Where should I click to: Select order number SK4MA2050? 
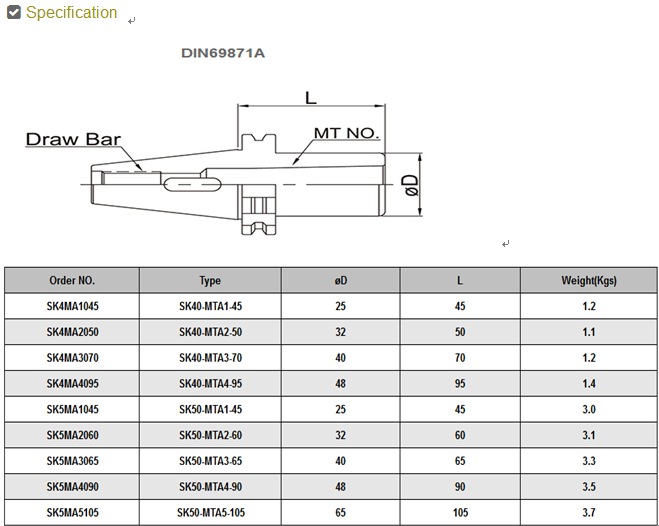click(x=72, y=332)
